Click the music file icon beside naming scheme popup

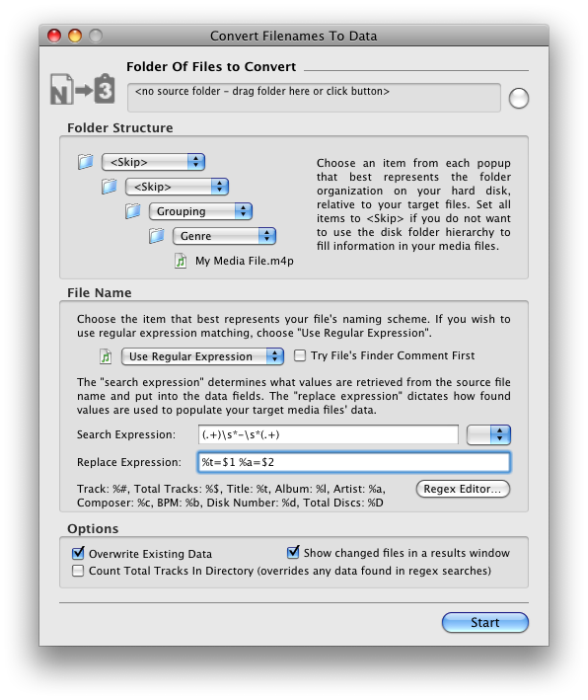(x=106, y=356)
